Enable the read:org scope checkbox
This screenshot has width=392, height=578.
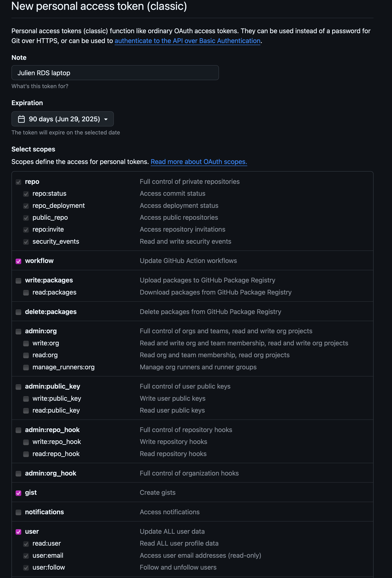26,355
